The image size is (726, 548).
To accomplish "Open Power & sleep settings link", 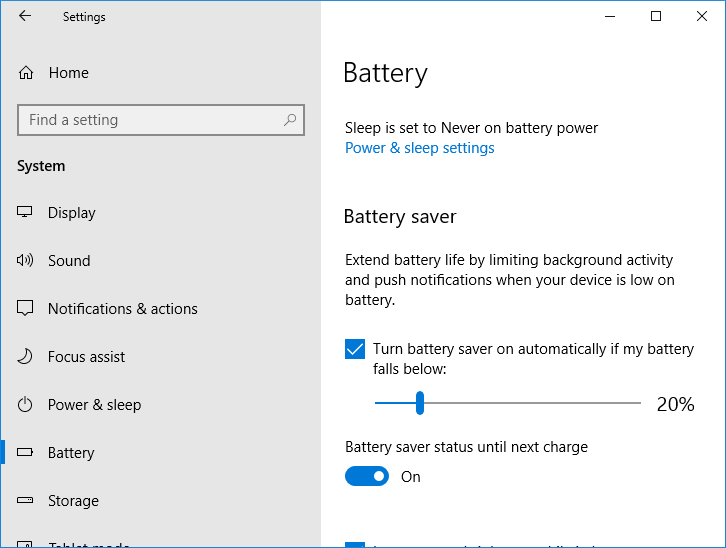I will pos(419,148).
